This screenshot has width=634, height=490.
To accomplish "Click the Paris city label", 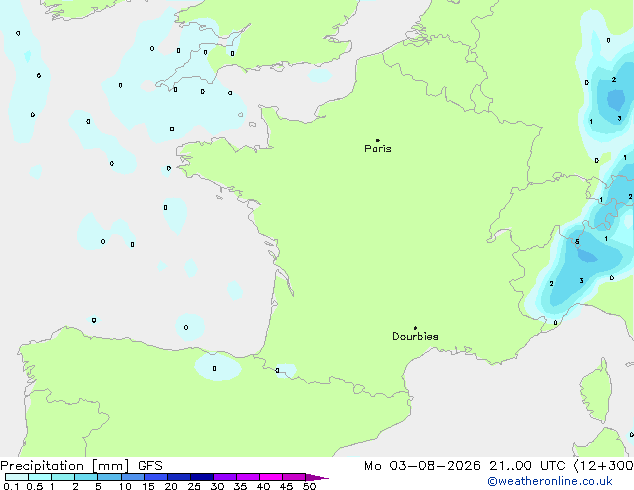I will point(378,149).
